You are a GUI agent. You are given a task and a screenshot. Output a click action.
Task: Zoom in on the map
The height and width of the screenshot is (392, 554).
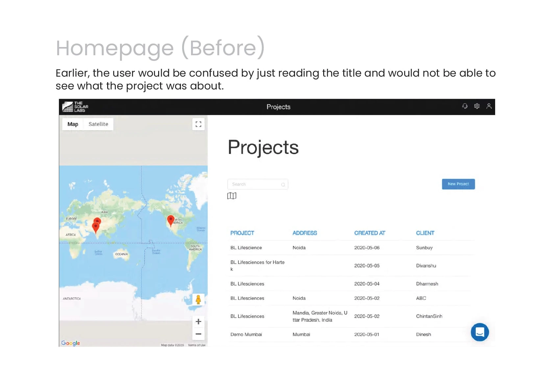[198, 321]
